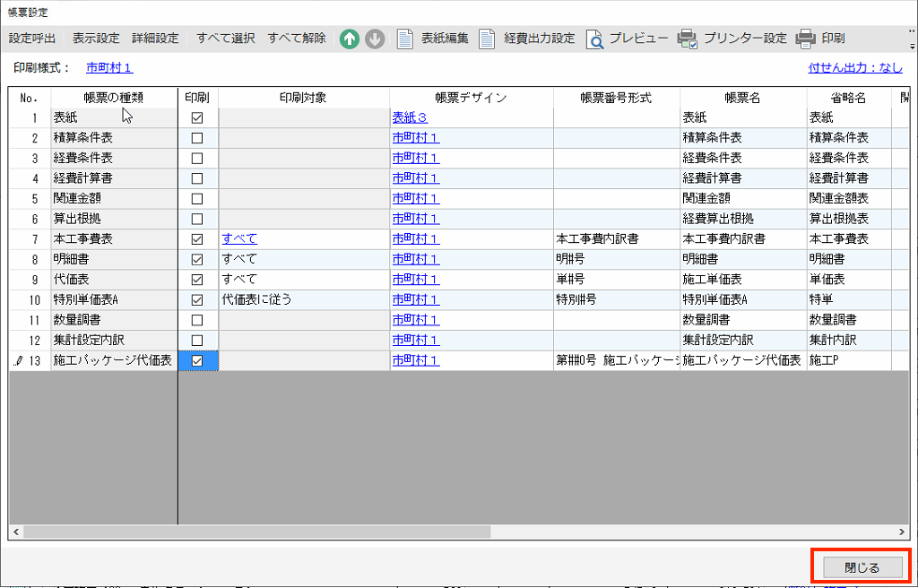Screen dimensions: 918x588
Task: Click the horizontal scrollbar thumb
Action: coord(256,532)
